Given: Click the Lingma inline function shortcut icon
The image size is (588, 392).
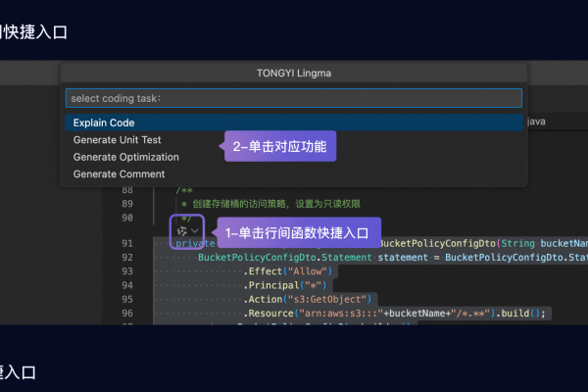Looking at the screenshot, I should coord(180,231).
